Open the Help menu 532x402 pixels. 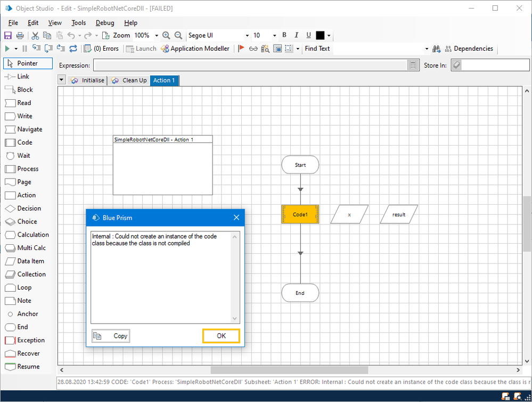pyautogui.click(x=130, y=23)
